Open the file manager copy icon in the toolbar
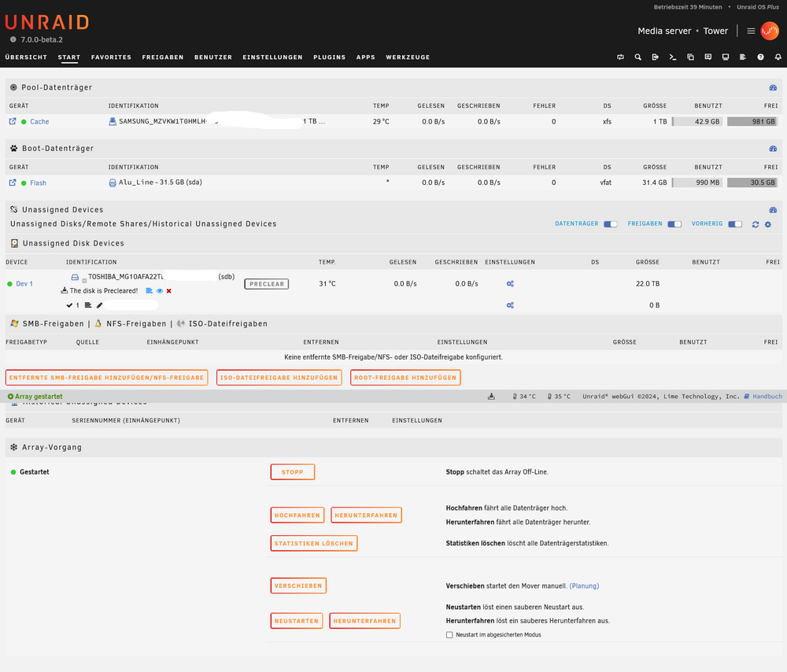787x672 pixels. point(690,57)
